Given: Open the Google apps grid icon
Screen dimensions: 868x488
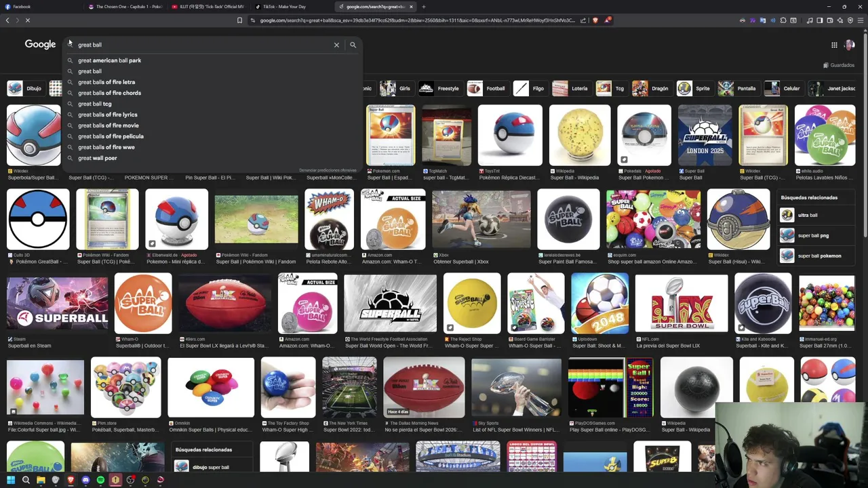Looking at the screenshot, I should point(834,45).
